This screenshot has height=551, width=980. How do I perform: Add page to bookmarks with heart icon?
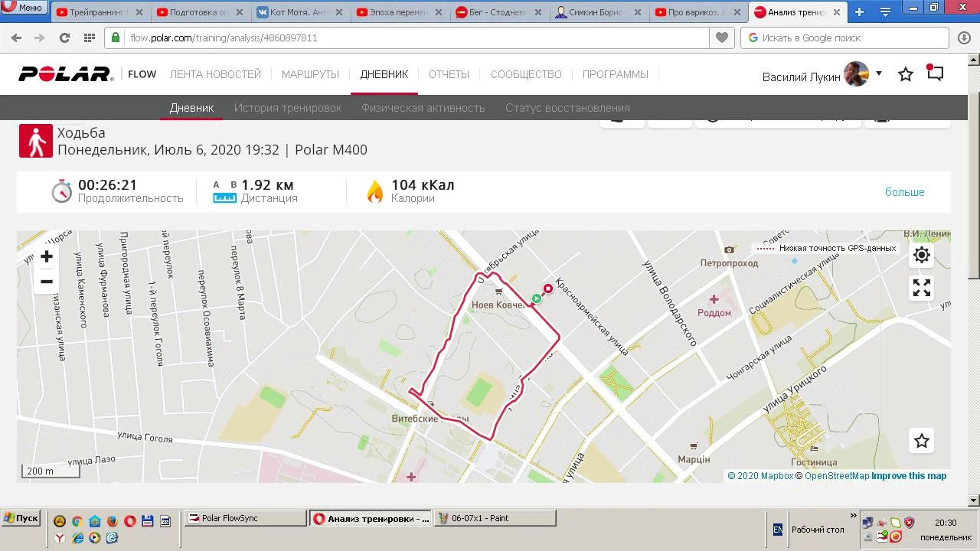[x=721, y=37]
